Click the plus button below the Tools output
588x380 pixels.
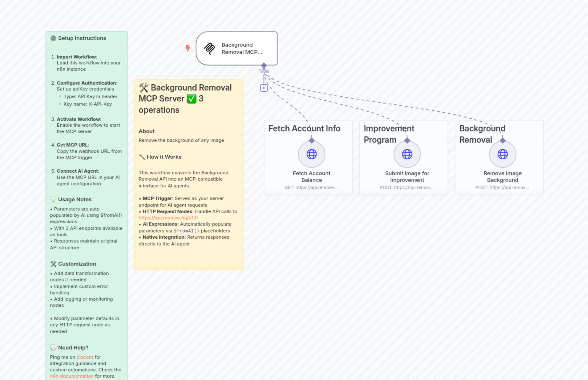point(264,88)
